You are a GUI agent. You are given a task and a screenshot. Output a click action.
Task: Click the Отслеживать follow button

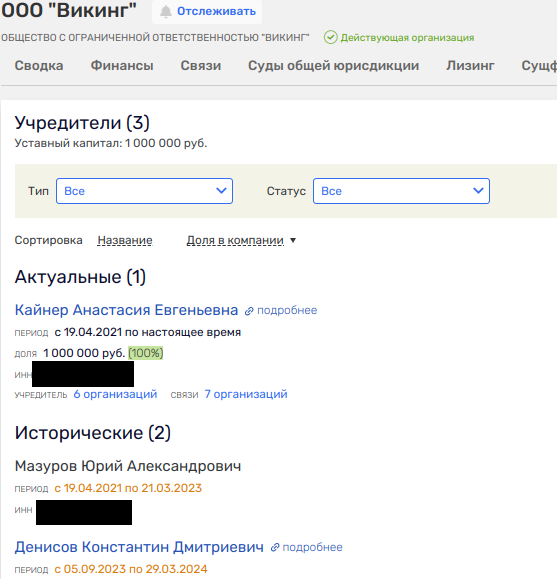click(x=207, y=11)
